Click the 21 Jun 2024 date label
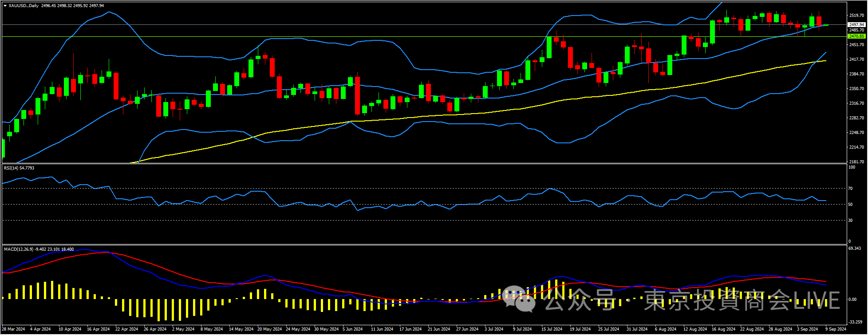 [x=439, y=329]
